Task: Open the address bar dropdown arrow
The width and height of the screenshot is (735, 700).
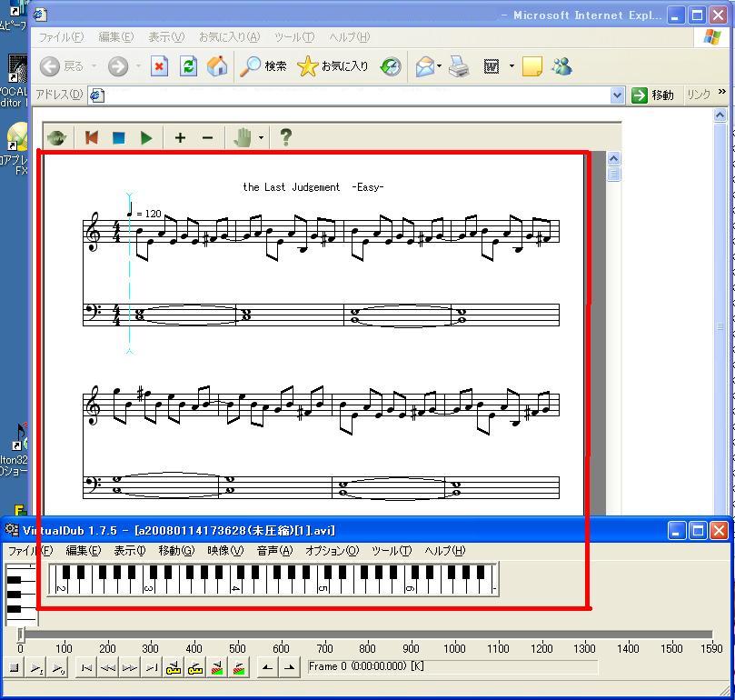Action: coord(617,95)
